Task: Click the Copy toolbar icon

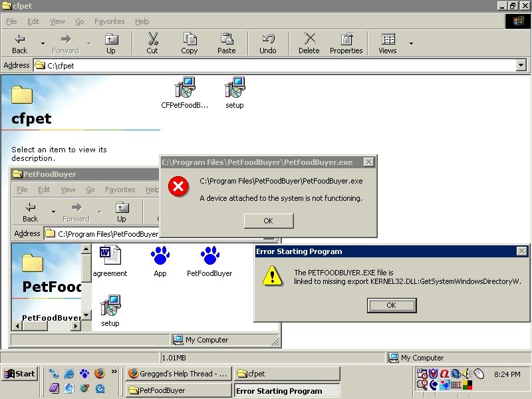Action: click(190, 43)
